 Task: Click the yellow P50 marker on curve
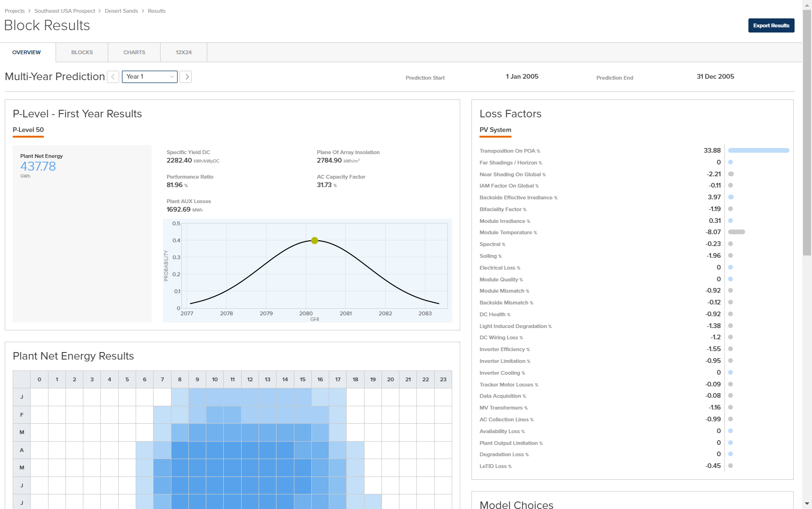click(x=315, y=240)
